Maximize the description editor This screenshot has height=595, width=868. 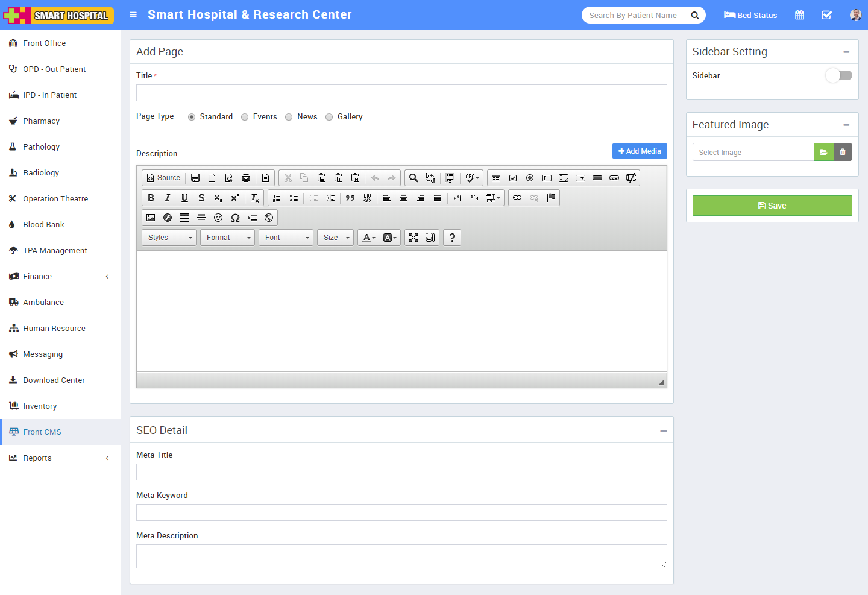pyautogui.click(x=414, y=238)
